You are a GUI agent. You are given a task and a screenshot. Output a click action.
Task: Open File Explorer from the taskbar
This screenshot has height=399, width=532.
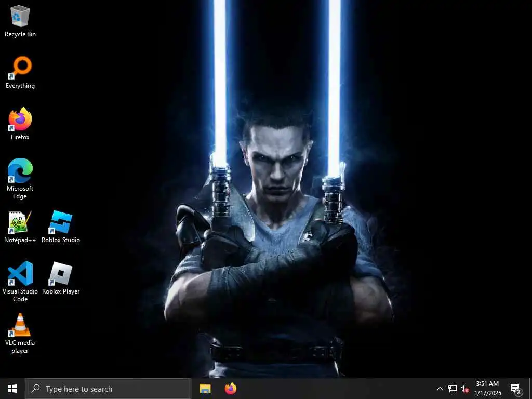[x=205, y=389]
